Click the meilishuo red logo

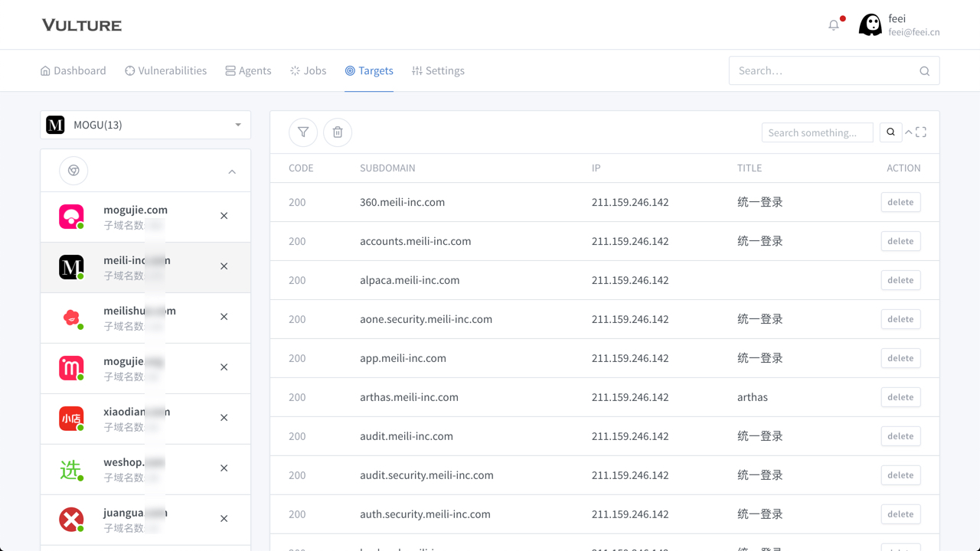(71, 318)
